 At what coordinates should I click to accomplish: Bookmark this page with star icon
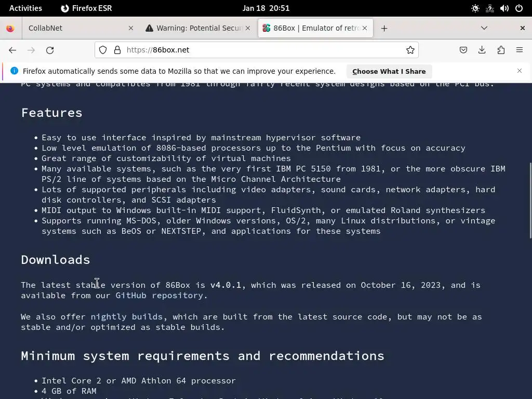click(410, 50)
